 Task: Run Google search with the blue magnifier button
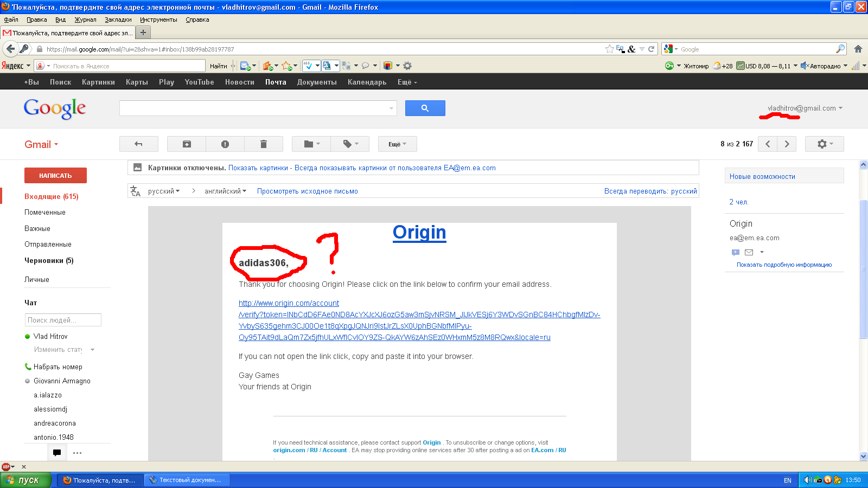point(425,108)
